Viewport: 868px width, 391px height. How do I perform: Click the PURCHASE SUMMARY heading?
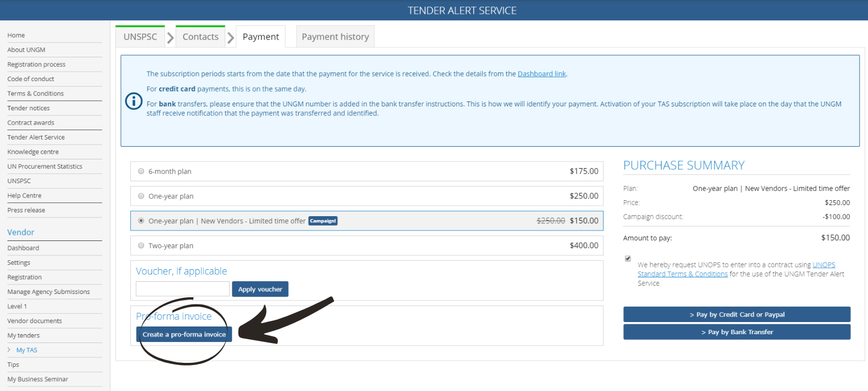[x=684, y=165]
